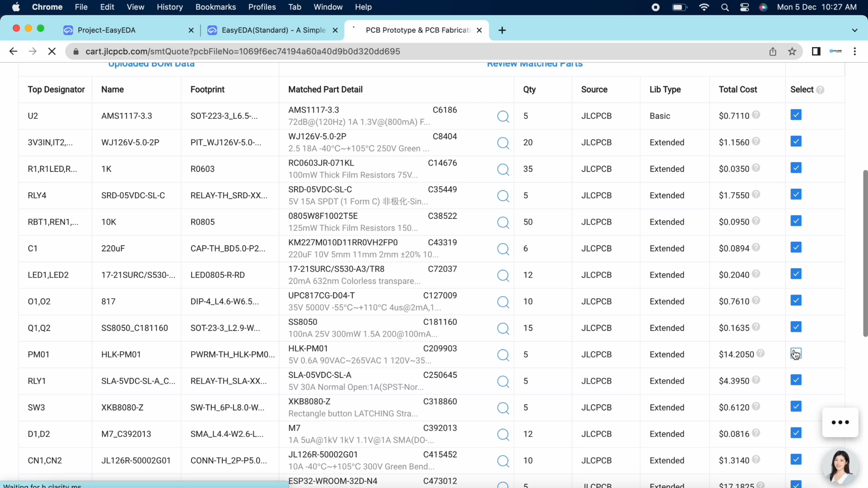Open the customer support chat avatar
The width and height of the screenshot is (868, 488).
(x=840, y=466)
